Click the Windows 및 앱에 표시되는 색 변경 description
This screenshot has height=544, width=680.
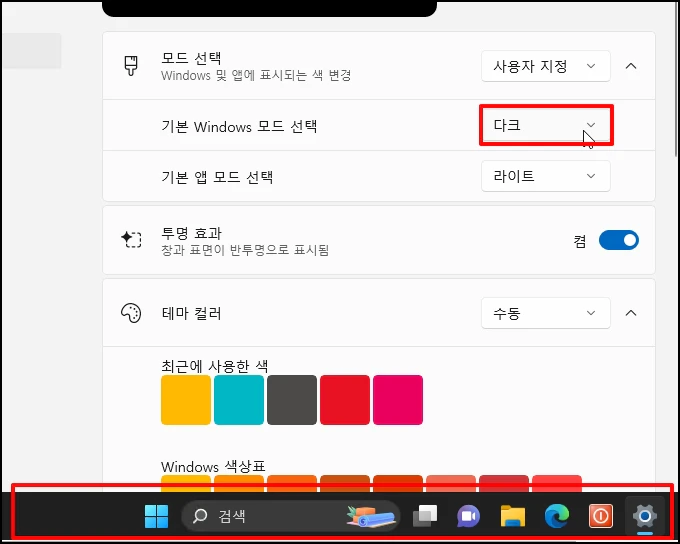[256, 75]
